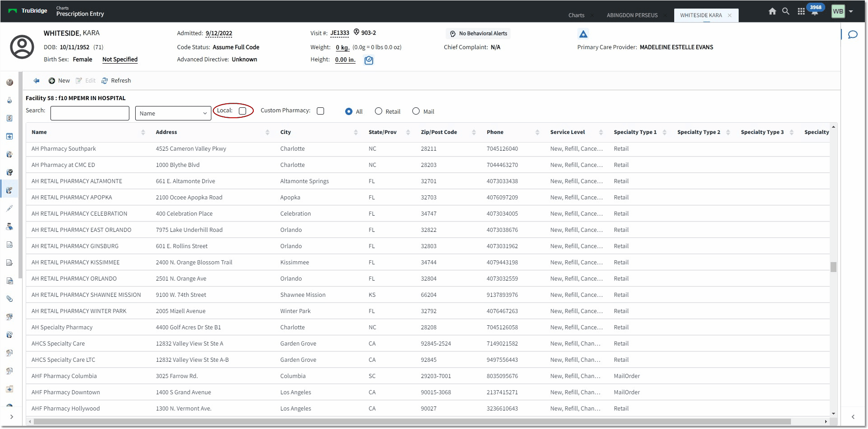The image size is (868, 429).
Task: Open the syringe sidebar icon
Action: point(9,208)
